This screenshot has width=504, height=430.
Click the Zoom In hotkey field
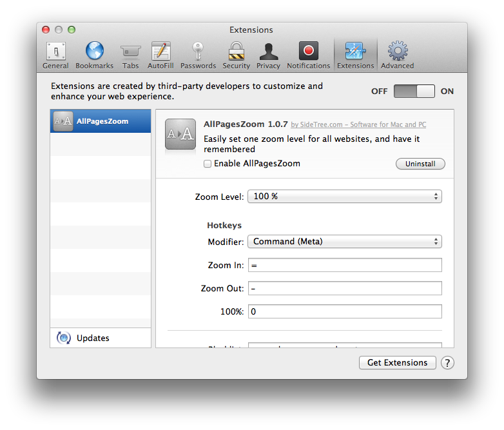coord(345,265)
